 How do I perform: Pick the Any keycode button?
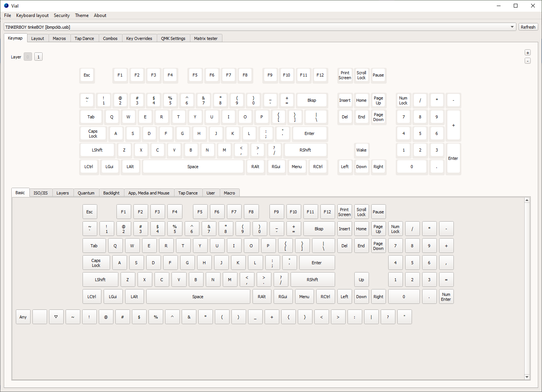pyautogui.click(x=23, y=317)
